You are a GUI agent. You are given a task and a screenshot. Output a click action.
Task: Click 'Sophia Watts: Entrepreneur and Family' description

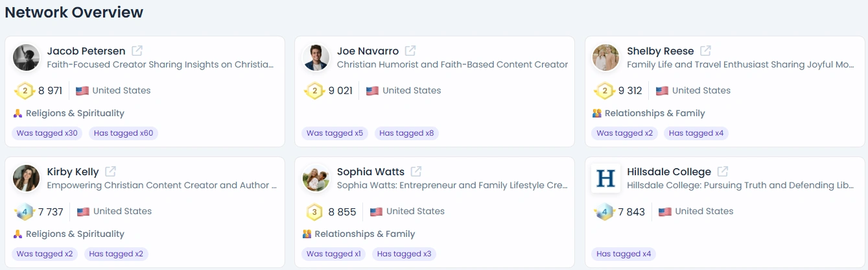pyautogui.click(x=452, y=186)
